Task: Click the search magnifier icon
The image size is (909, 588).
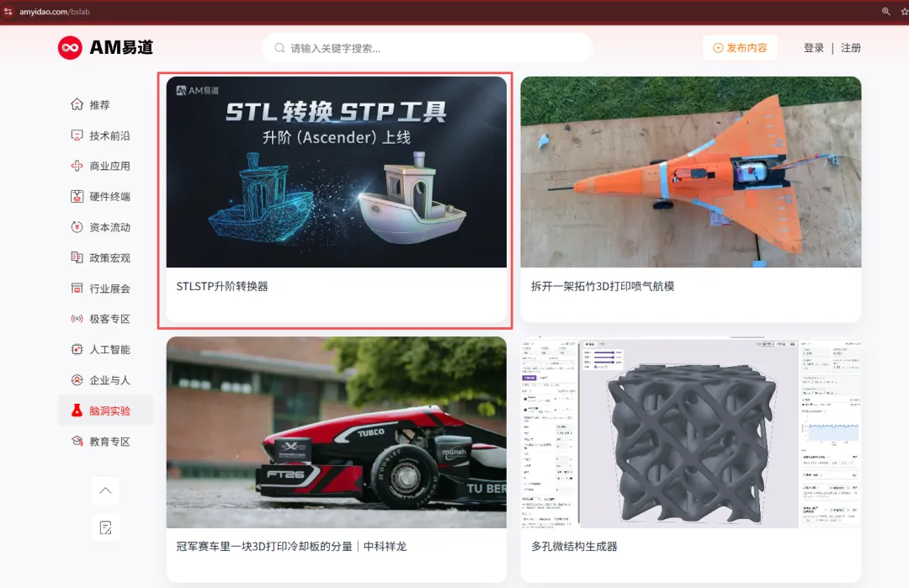Action: click(279, 48)
